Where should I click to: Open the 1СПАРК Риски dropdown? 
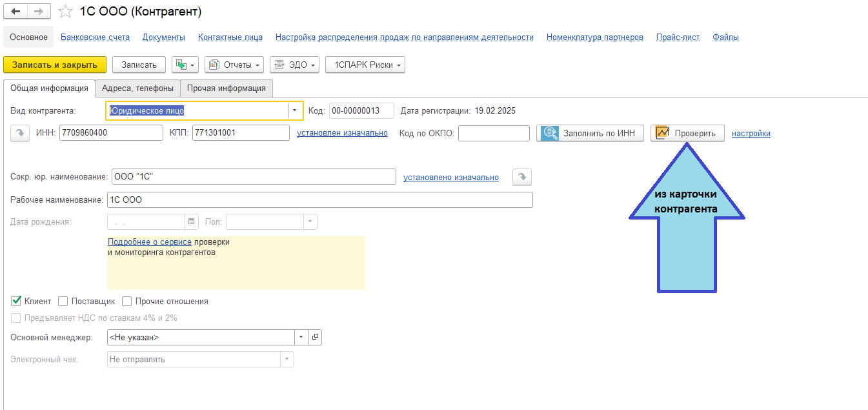[365, 65]
